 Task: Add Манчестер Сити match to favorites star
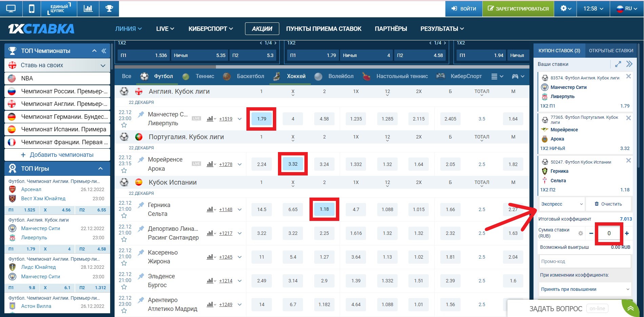pos(124,125)
